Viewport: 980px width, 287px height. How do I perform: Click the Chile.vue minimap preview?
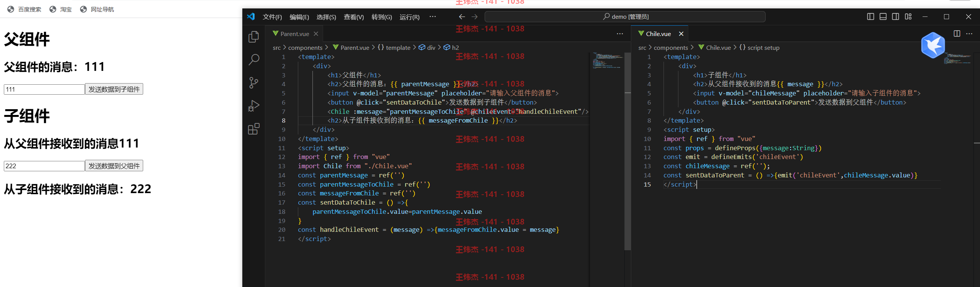[958, 59]
